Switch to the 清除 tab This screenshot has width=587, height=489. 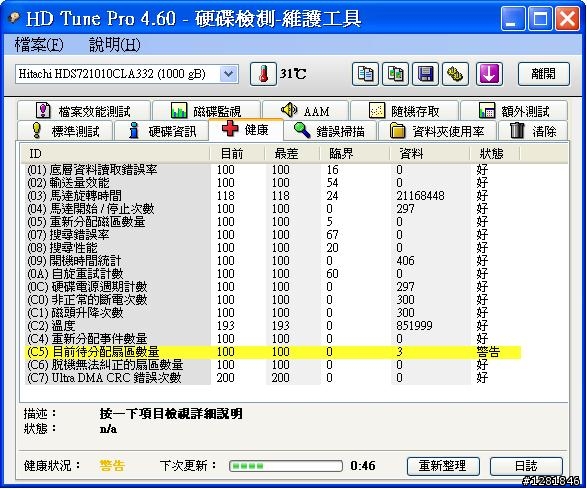pyautogui.click(x=533, y=131)
